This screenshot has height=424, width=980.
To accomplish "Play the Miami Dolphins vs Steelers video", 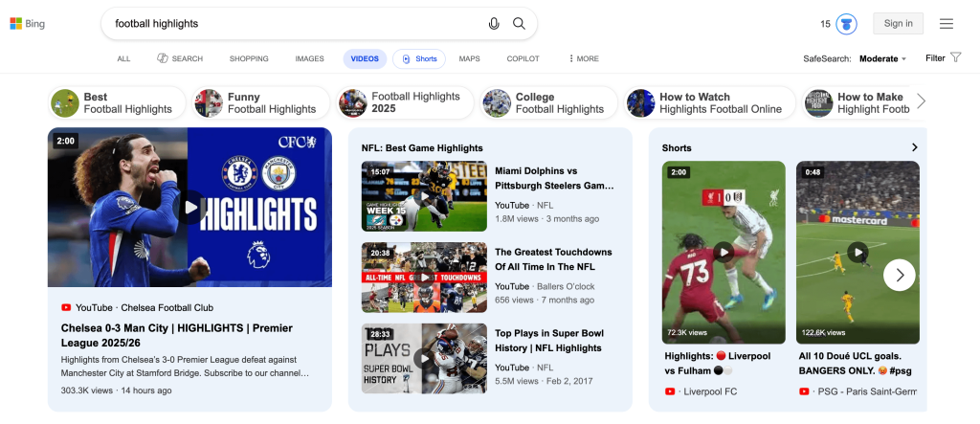I will (x=424, y=196).
